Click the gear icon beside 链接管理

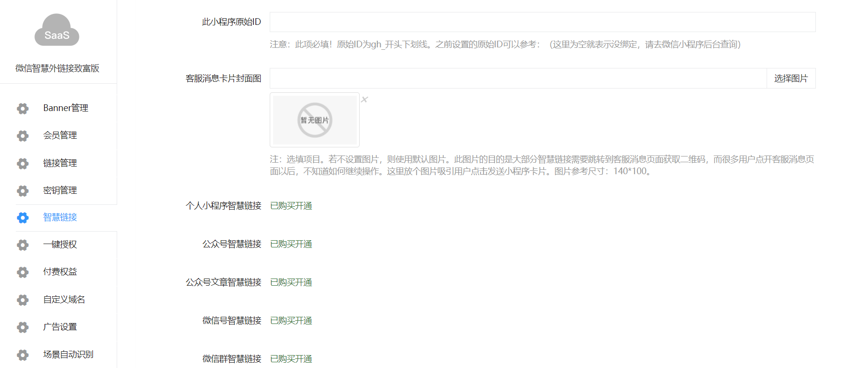pyautogui.click(x=22, y=164)
